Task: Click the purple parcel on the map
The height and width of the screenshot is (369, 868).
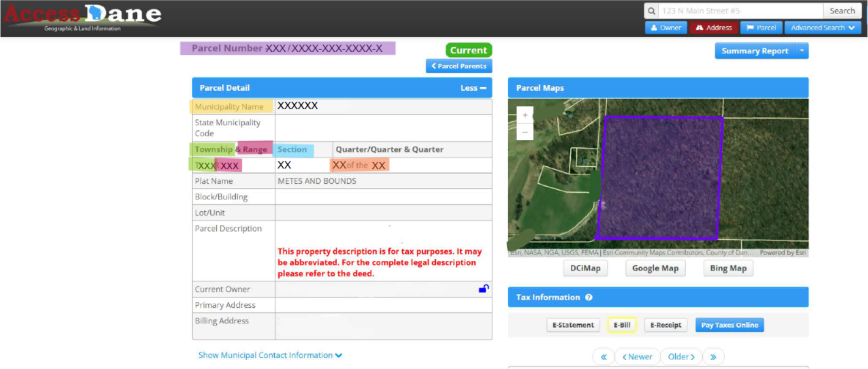Action: [661, 178]
